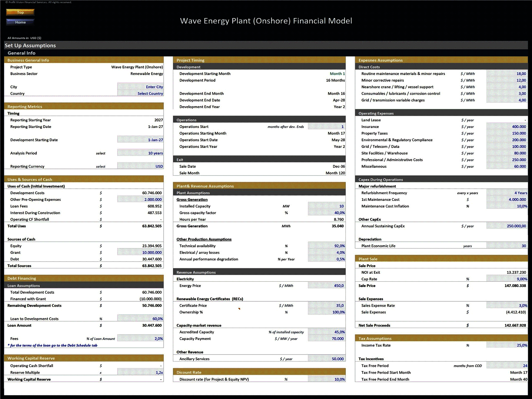Select Professional / Administrative Costs 250.000 cell
Image resolution: width=532 pixels, height=399 pixels.
click(507, 160)
